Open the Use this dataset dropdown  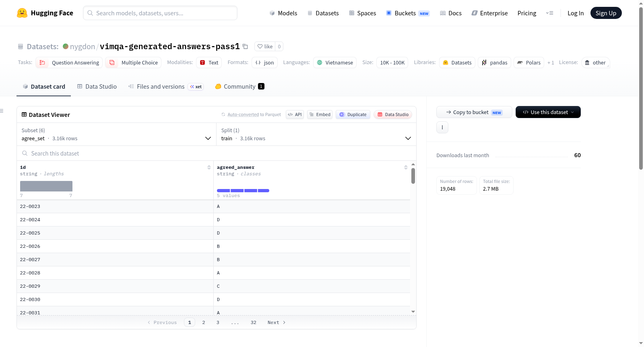point(548,112)
